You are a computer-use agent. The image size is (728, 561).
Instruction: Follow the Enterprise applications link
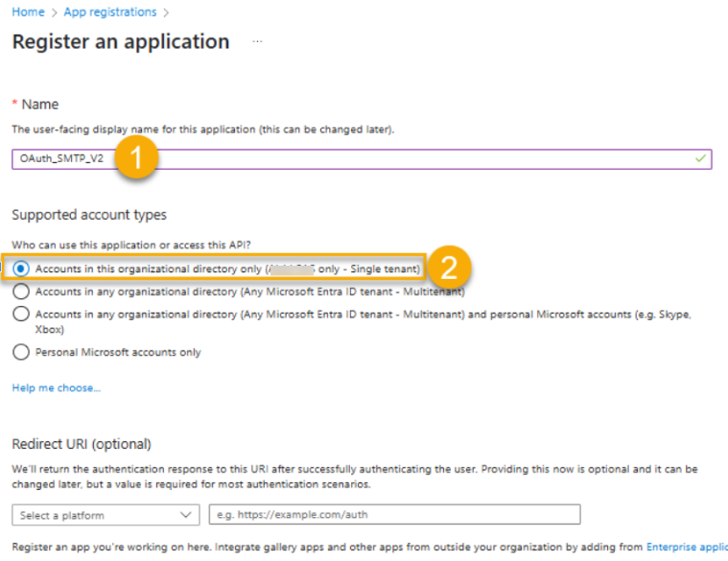pos(687,547)
